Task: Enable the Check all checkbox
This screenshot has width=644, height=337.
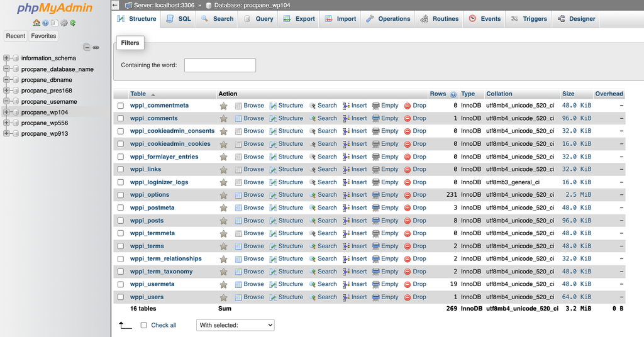Action: tap(144, 325)
